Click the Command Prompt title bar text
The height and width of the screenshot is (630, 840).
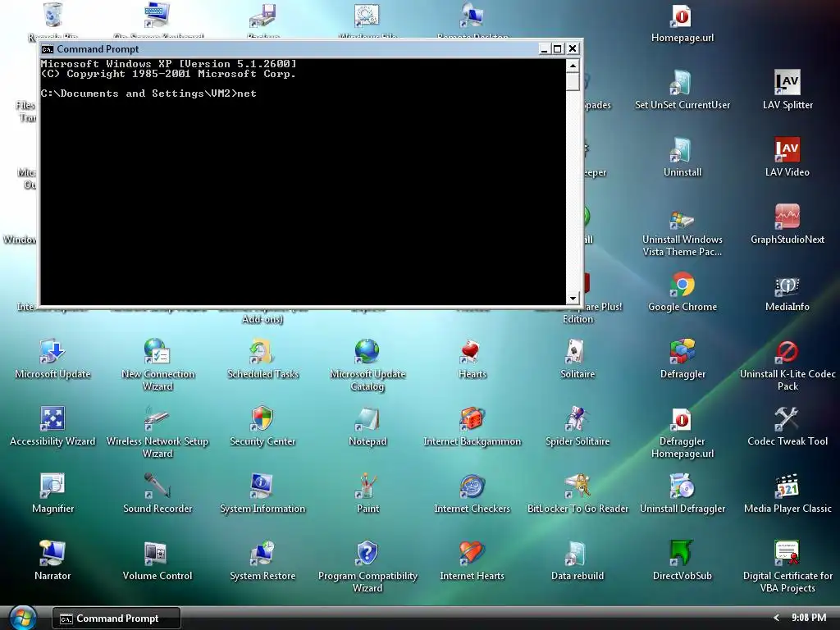pyautogui.click(x=98, y=49)
